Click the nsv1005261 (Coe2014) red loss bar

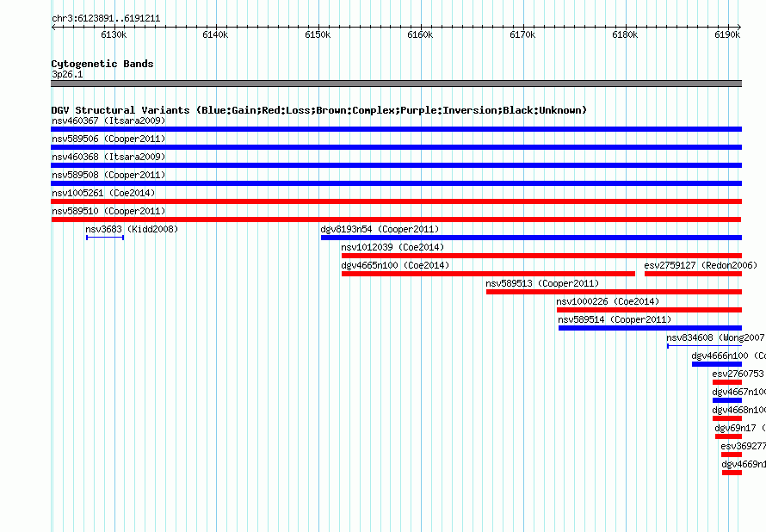396,201
